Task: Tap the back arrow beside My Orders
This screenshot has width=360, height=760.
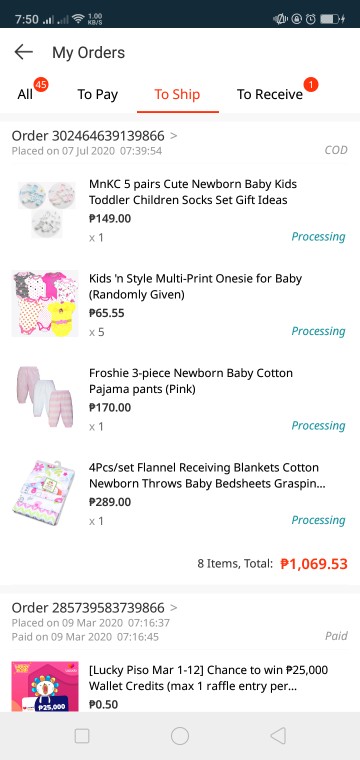Action: 23,52
